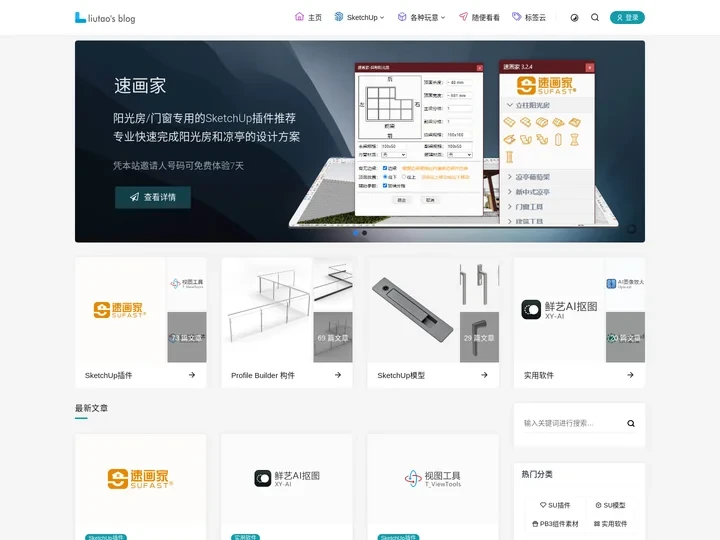The height and width of the screenshot is (540, 720).
Task: Select the second carousel dot
Action: point(365,233)
